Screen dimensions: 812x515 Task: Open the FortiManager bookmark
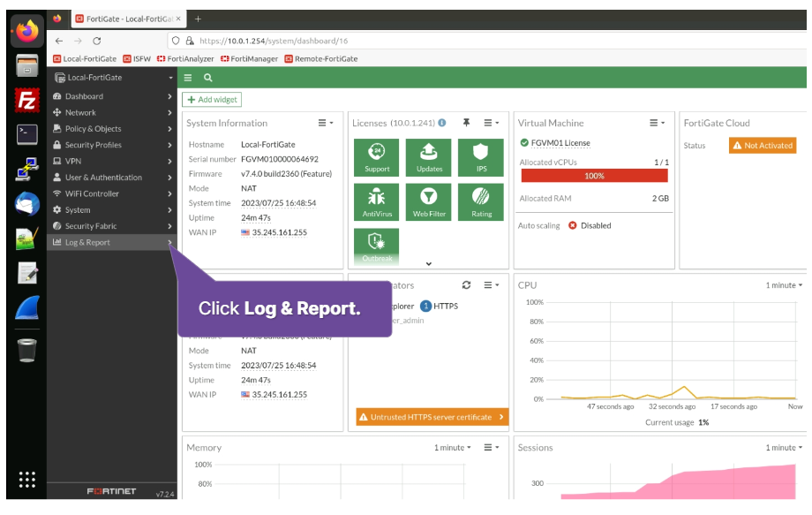click(249, 58)
